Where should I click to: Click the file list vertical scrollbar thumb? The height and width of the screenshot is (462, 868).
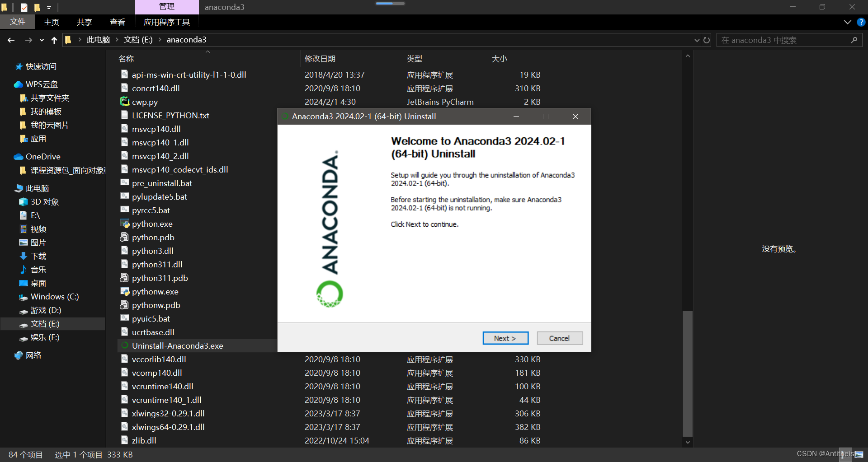click(x=688, y=374)
